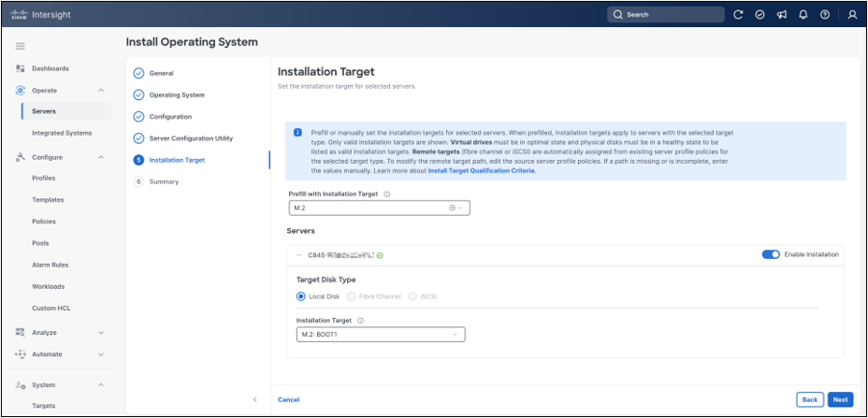Open Pools in the sidebar
The height and width of the screenshot is (418, 868).
(x=40, y=243)
